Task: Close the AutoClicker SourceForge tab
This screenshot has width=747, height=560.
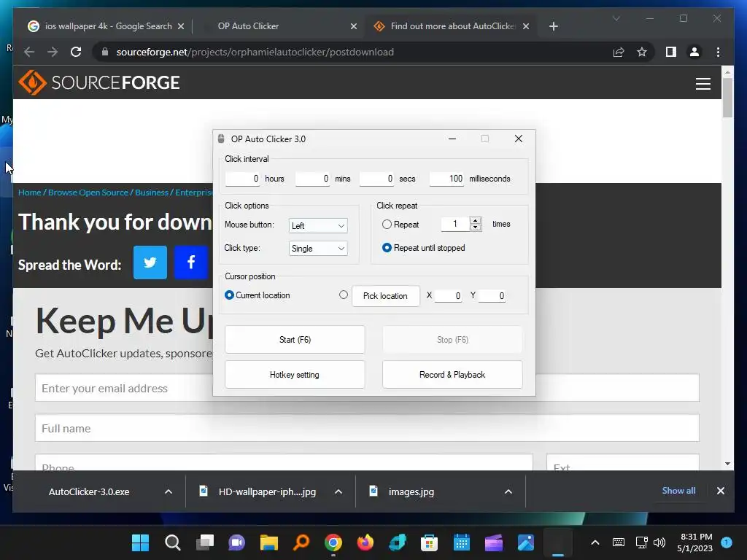Action: coord(526,26)
